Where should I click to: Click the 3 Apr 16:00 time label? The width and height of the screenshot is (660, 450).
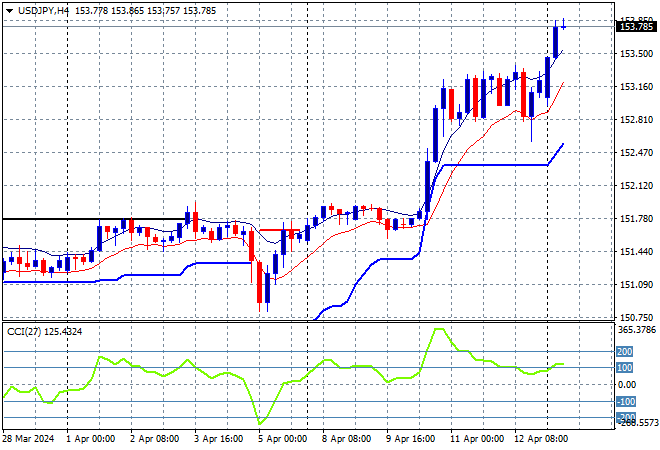click(x=218, y=439)
